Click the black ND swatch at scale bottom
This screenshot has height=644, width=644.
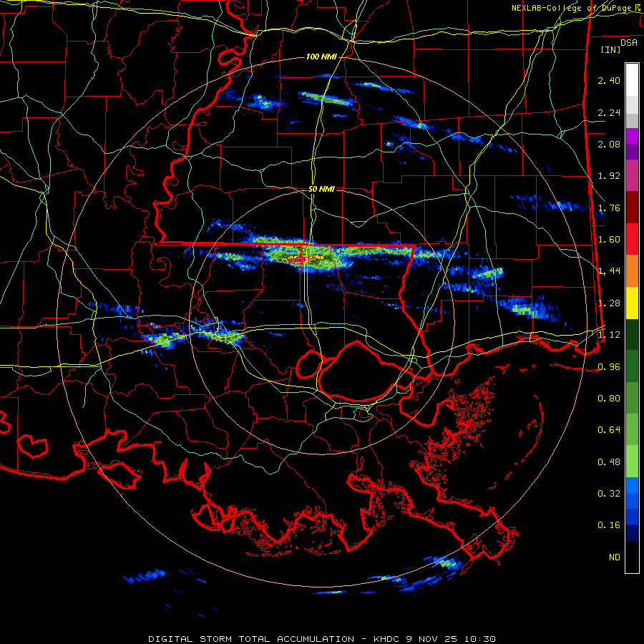[x=632, y=557]
